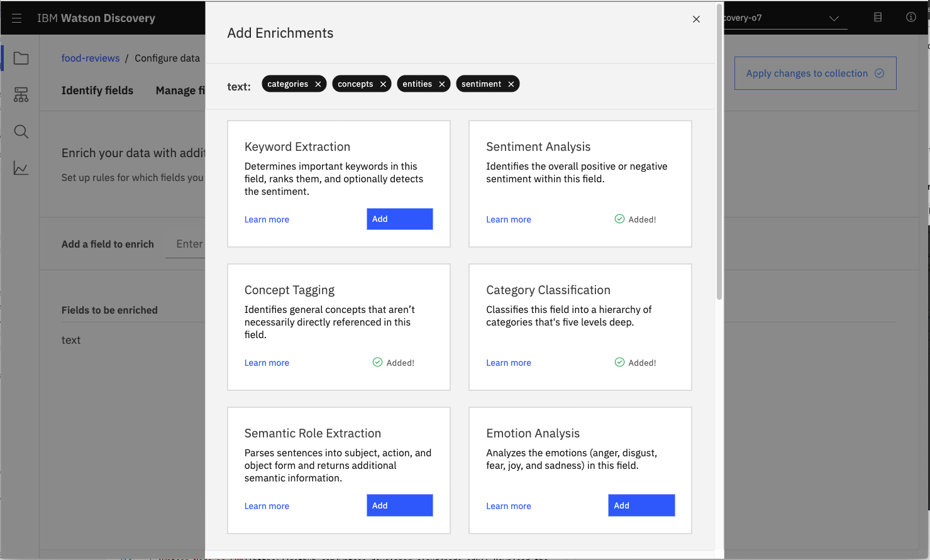Image resolution: width=930 pixels, height=560 pixels.
Task: Remove the categories enrichment tag
Action: tap(318, 84)
